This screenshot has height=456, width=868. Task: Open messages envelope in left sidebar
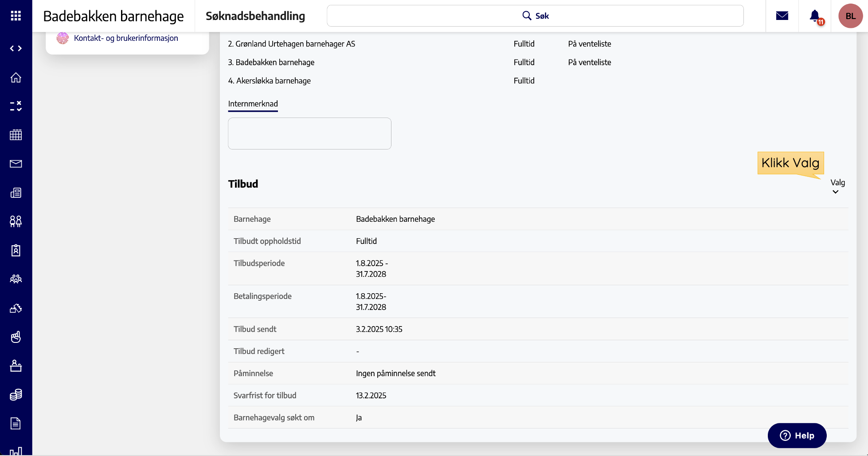click(x=16, y=164)
